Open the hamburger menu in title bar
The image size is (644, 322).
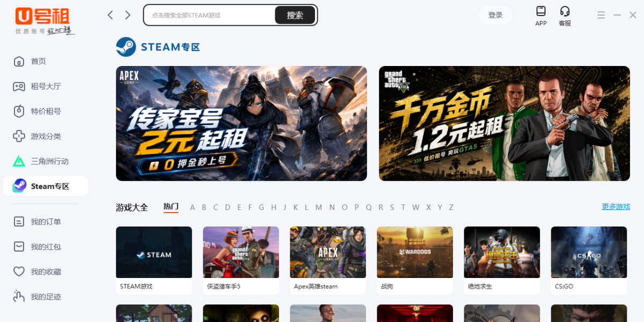[x=601, y=15]
